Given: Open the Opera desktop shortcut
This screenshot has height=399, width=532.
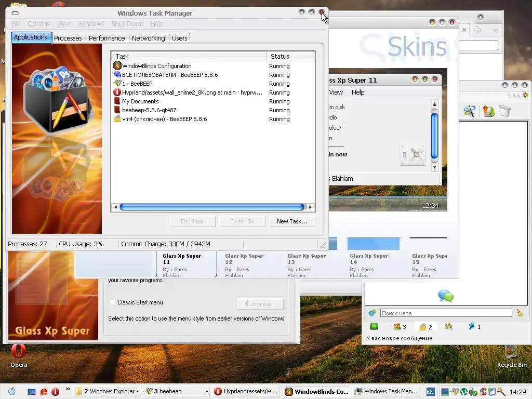Looking at the screenshot, I should click(18, 355).
